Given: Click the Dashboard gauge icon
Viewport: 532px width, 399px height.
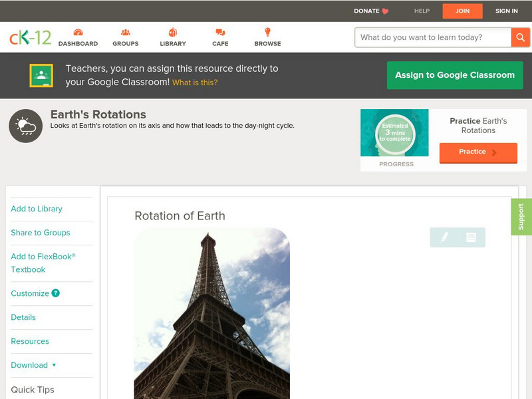Looking at the screenshot, I should pyautogui.click(x=78, y=33).
